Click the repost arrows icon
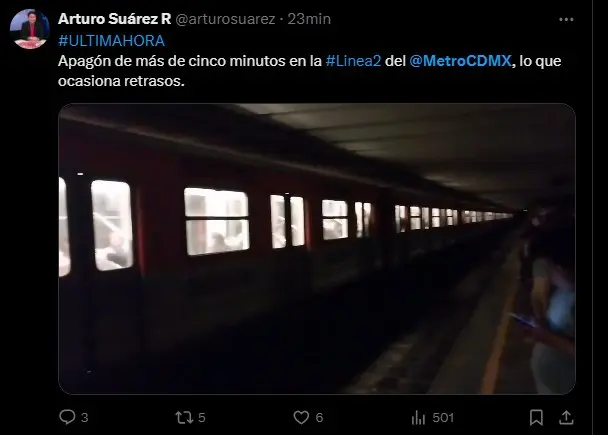 (x=184, y=418)
